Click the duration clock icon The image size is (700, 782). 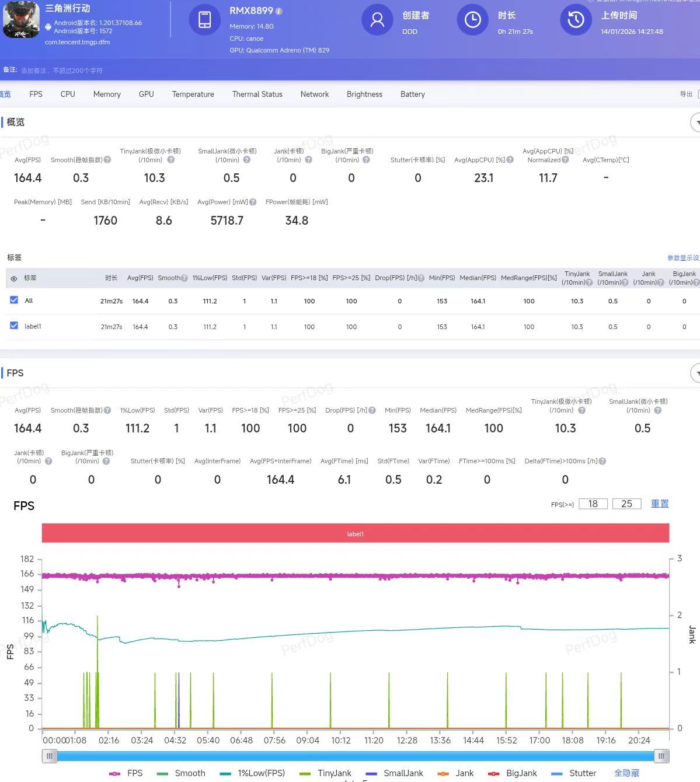coord(472,20)
